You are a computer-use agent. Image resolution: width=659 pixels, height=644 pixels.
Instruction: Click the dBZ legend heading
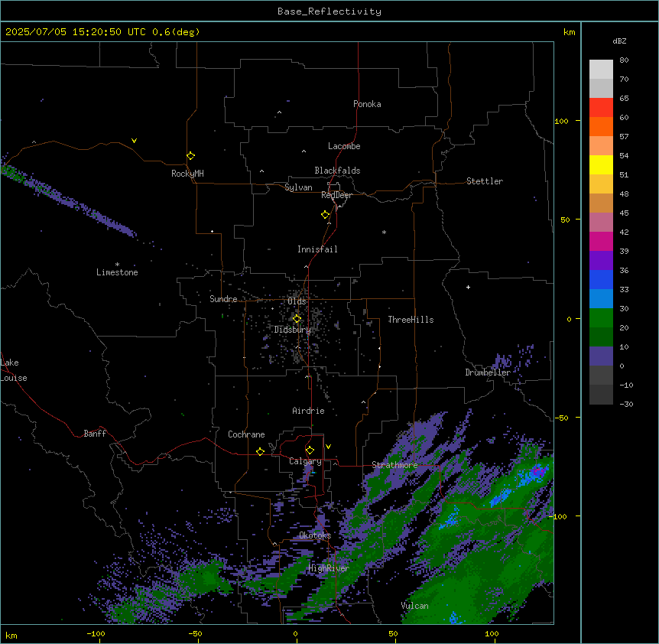tap(619, 41)
